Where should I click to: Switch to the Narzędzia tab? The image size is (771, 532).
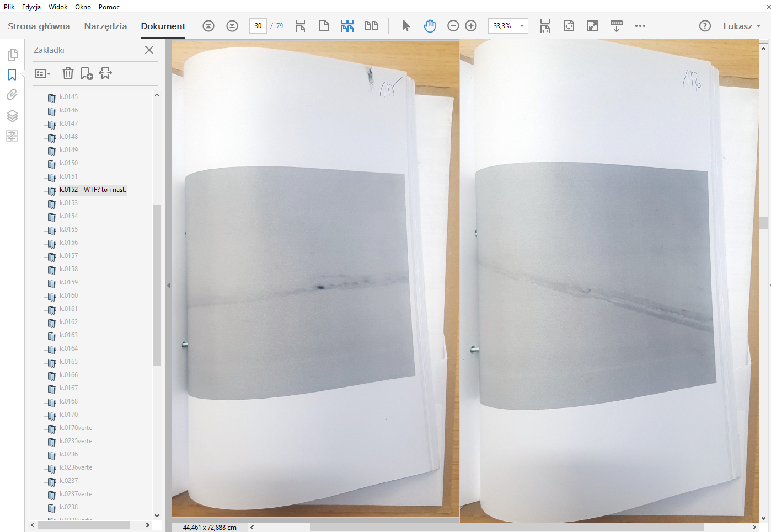click(x=105, y=26)
